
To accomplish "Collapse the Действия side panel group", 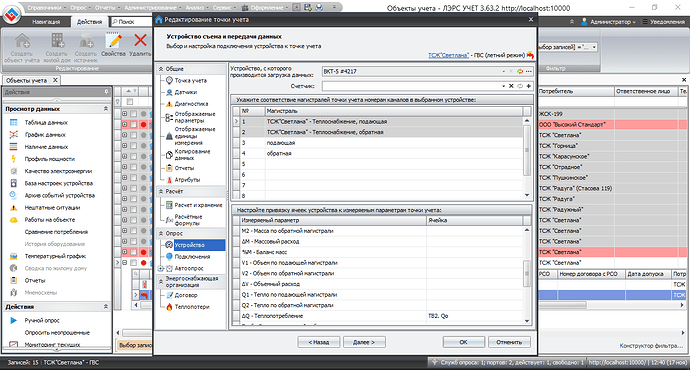I will click(106, 306).
